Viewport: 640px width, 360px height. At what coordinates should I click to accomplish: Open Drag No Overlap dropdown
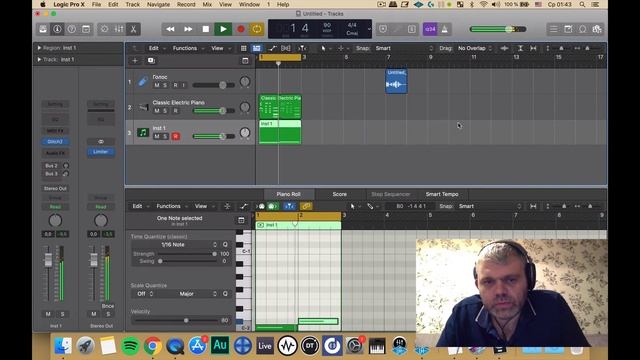click(475, 48)
